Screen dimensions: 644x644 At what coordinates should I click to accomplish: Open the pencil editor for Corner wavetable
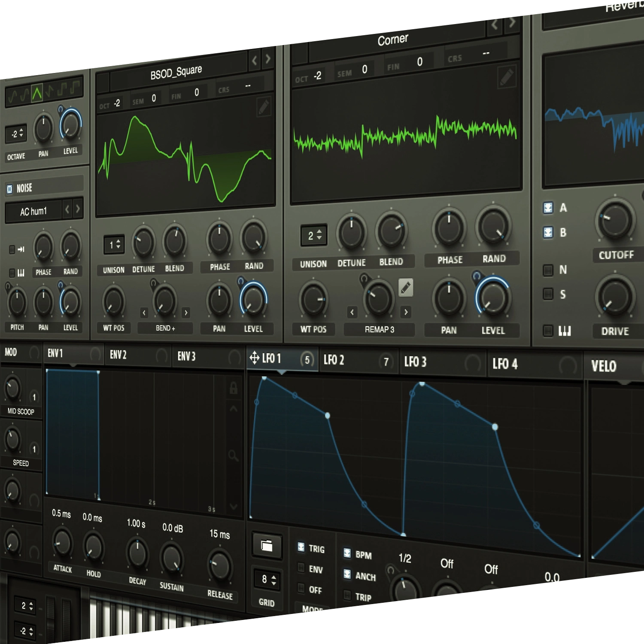pyautogui.click(x=507, y=78)
